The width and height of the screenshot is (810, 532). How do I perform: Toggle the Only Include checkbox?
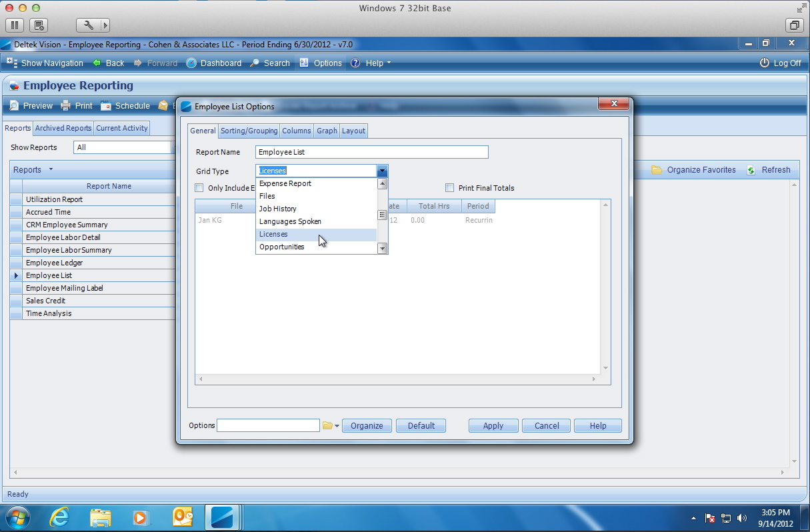(x=199, y=188)
